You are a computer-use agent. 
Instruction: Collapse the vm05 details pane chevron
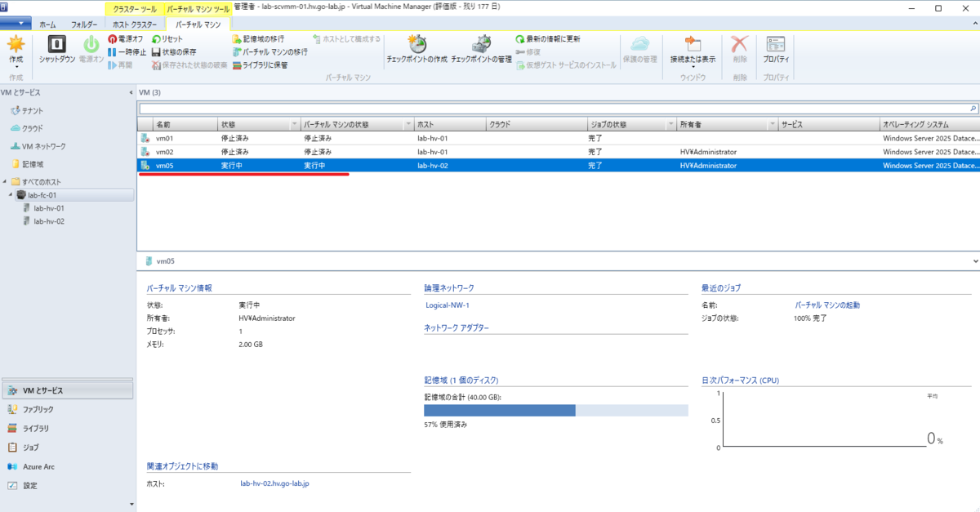(x=977, y=261)
